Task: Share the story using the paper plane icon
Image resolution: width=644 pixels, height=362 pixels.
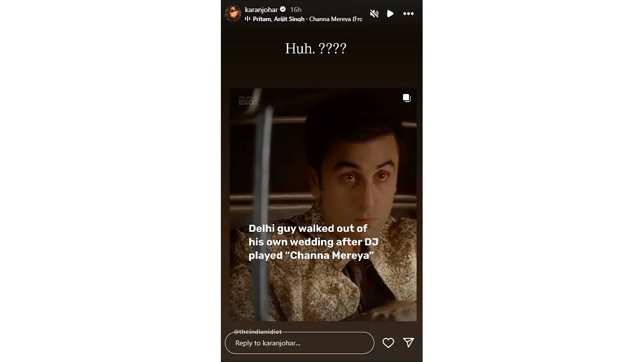Action: tap(409, 342)
